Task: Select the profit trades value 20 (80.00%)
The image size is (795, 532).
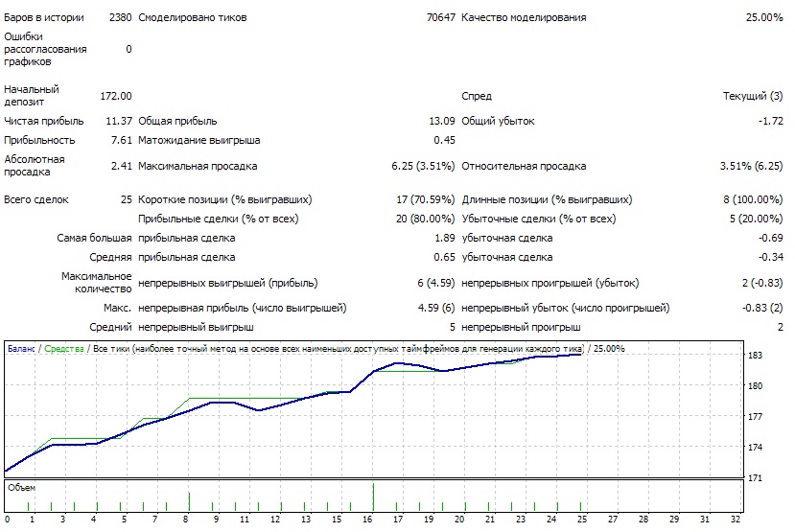Action: tap(425, 219)
